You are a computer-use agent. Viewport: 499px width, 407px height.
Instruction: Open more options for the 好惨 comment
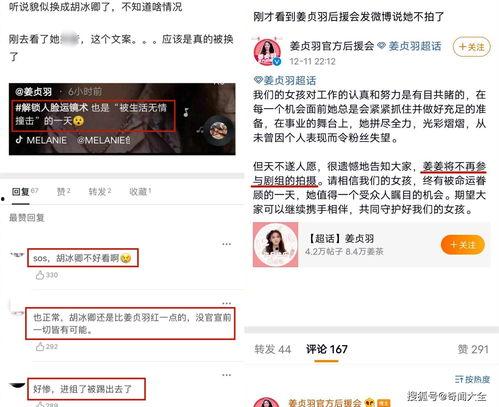[227, 375]
